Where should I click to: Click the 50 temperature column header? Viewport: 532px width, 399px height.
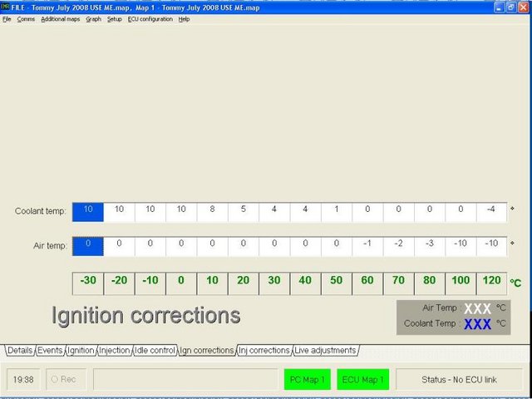tap(337, 283)
